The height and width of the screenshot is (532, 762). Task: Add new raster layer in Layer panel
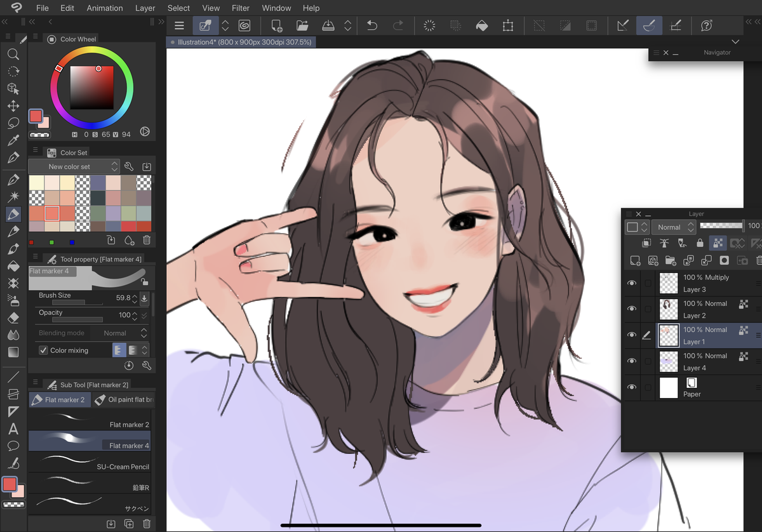635,260
